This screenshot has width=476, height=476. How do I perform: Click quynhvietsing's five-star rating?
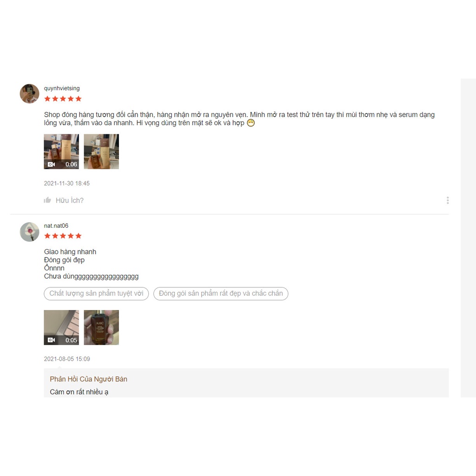tap(63, 99)
